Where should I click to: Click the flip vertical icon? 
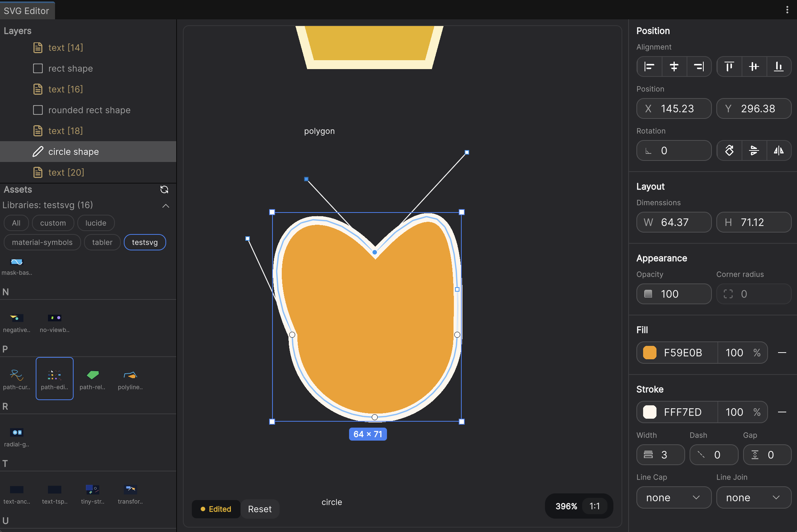pos(754,151)
